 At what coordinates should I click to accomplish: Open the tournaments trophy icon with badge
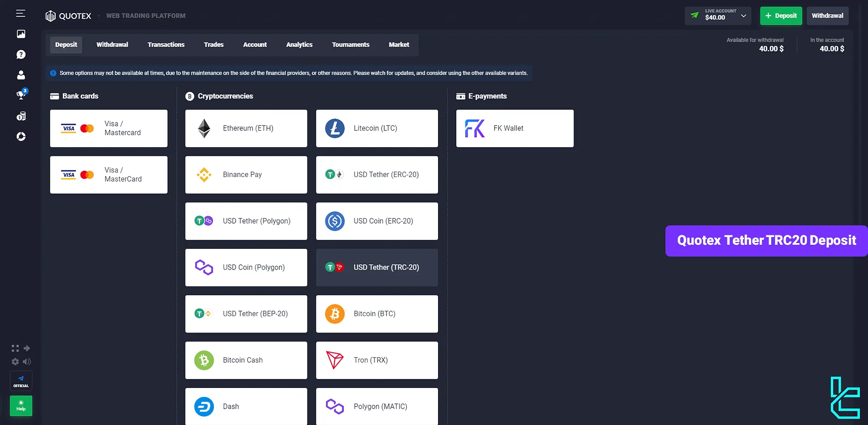[21, 94]
